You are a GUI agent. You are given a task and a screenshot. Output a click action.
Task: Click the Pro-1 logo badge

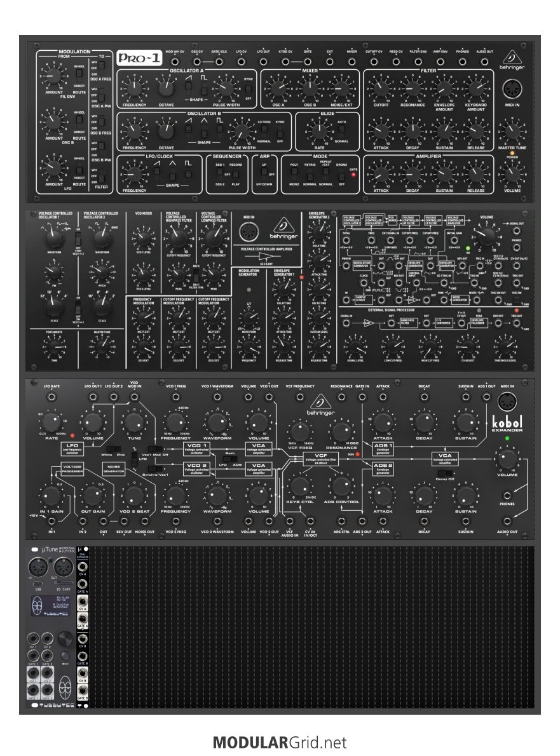pyautogui.click(x=139, y=58)
